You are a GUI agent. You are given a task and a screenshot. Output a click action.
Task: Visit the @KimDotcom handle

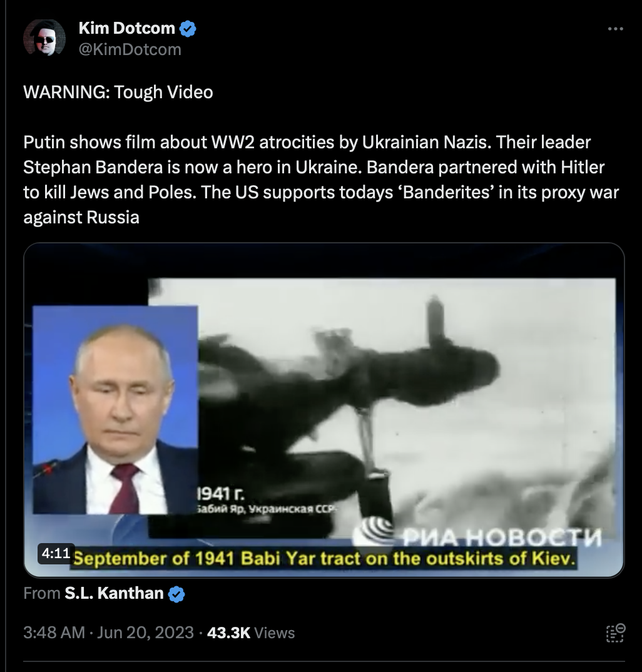tap(130, 49)
